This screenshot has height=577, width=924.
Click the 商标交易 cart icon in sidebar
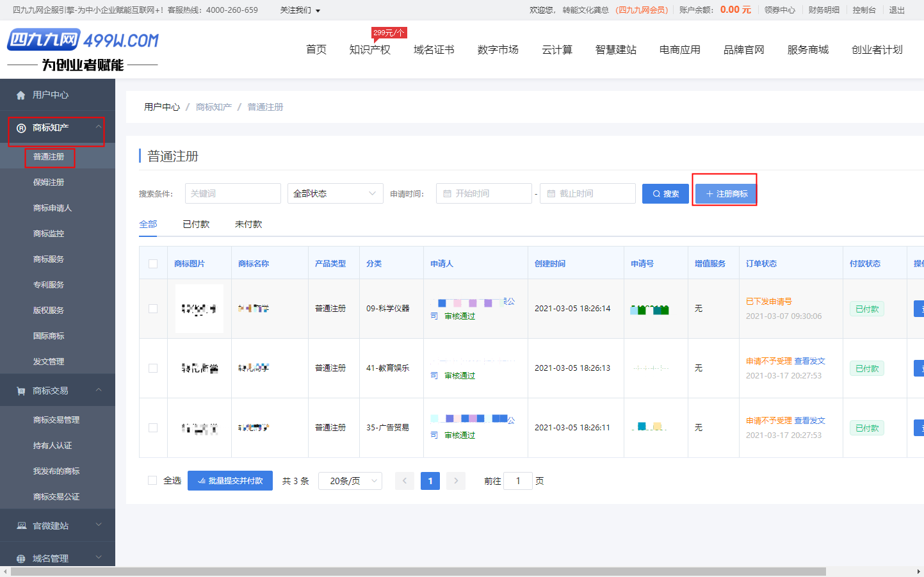[x=21, y=391]
